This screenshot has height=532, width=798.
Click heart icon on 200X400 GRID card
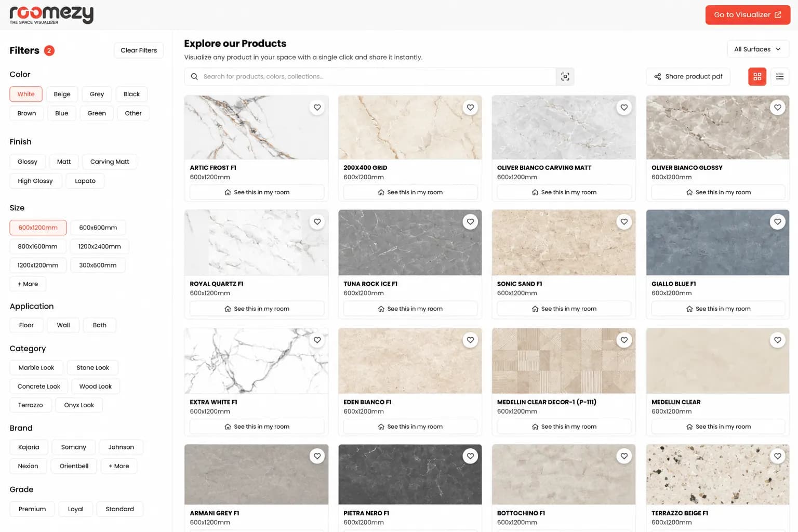click(470, 108)
